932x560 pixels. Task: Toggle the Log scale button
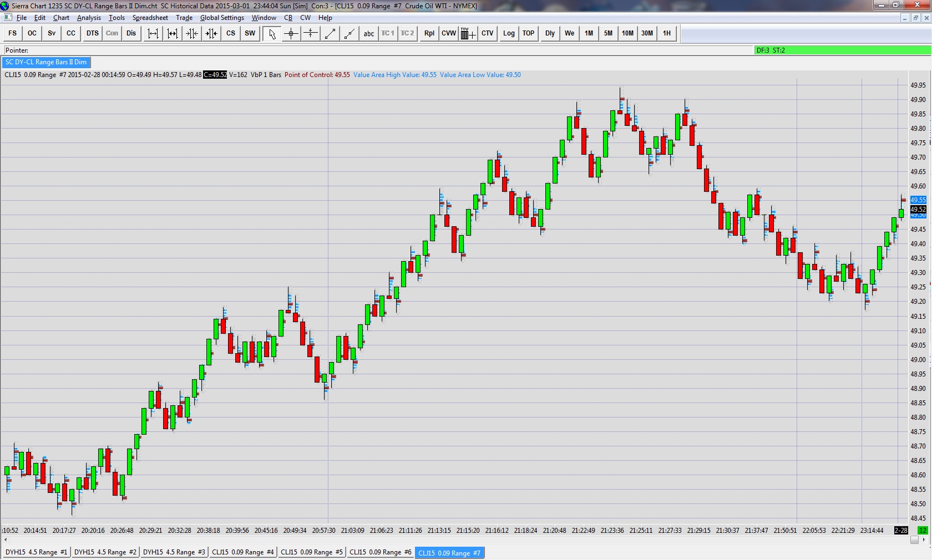pyautogui.click(x=509, y=33)
